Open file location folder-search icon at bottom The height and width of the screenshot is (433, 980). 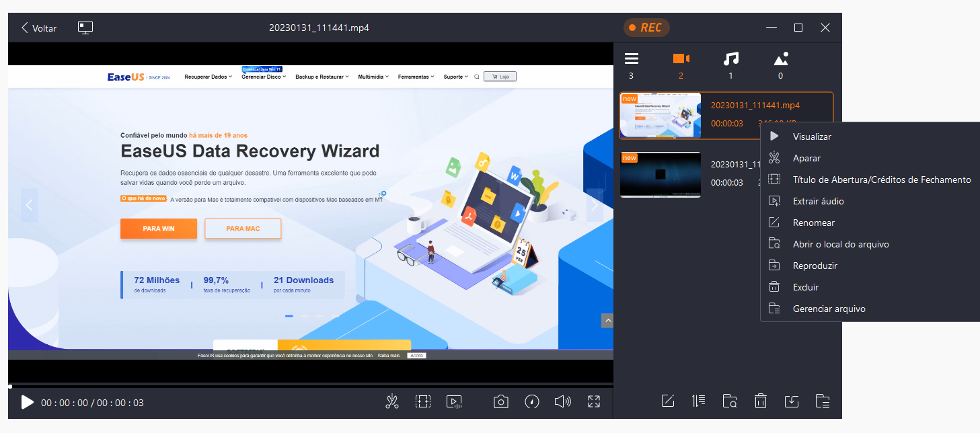pos(730,401)
